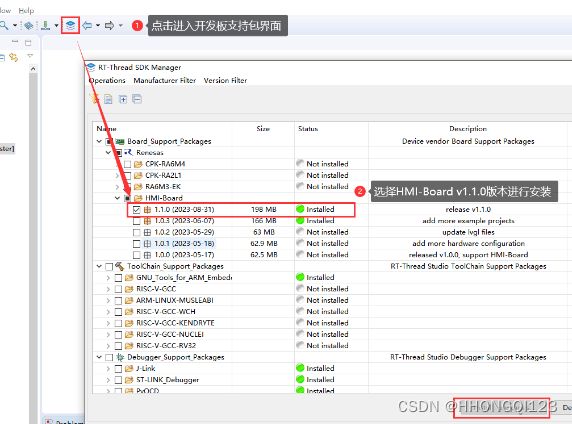Click the ToolChain hammer icon
The width and height of the screenshot is (572, 424).
(119, 266)
